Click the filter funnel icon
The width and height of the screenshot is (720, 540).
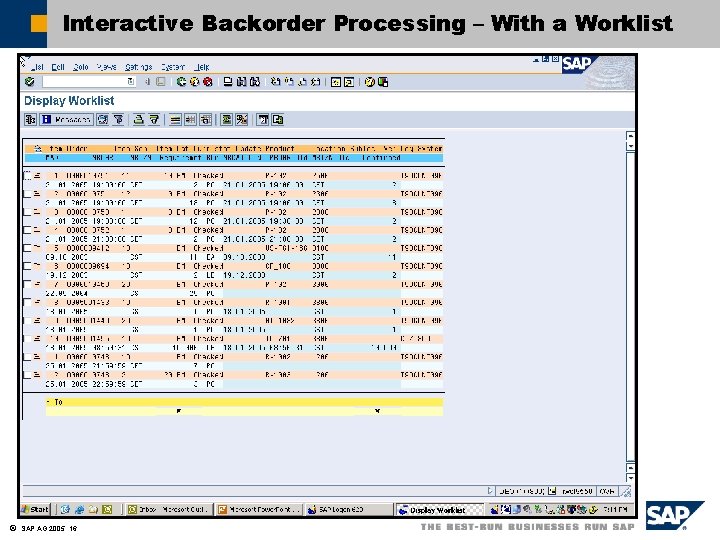point(118,119)
